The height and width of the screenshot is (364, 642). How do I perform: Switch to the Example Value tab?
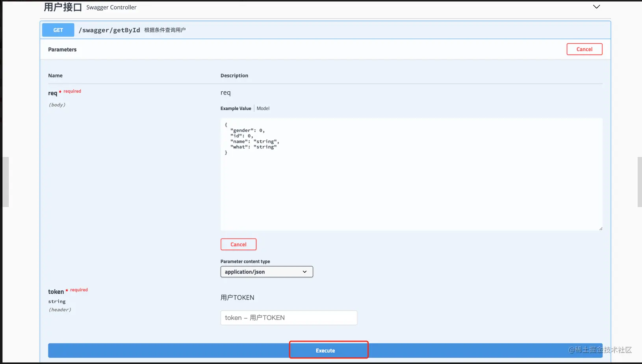pyautogui.click(x=236, y=109)
